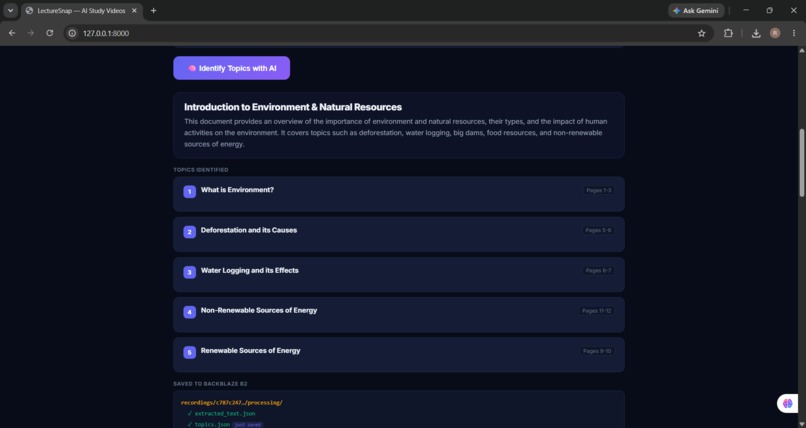Click the Pages 1-3 label
Viewport: 806px width, 428px height.
(x=598, y=190)
